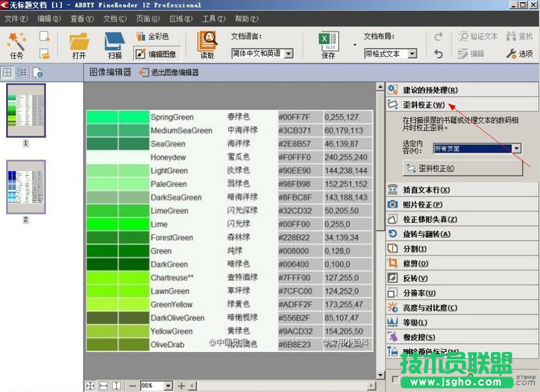This screenshot has height=392, width=540.
Task: Open the Rotate and Flip (旋转与翻转) tool
Action: tap(430, 233)
